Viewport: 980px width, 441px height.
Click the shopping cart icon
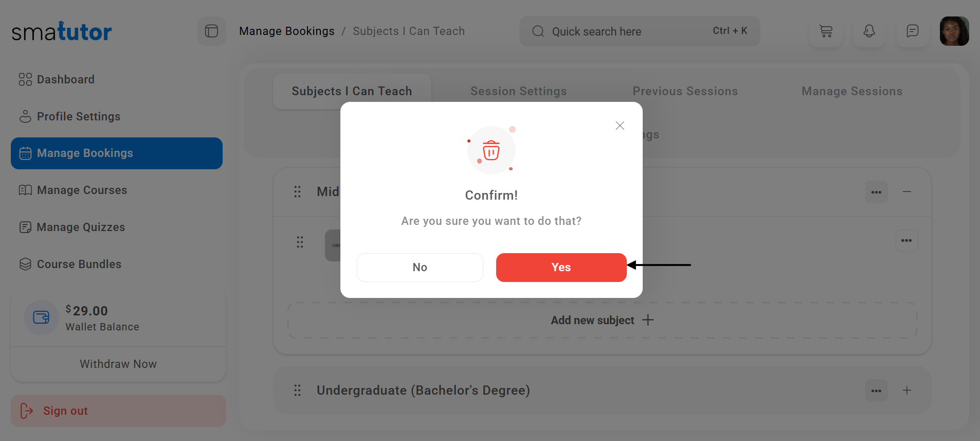[x=826, y=31]
